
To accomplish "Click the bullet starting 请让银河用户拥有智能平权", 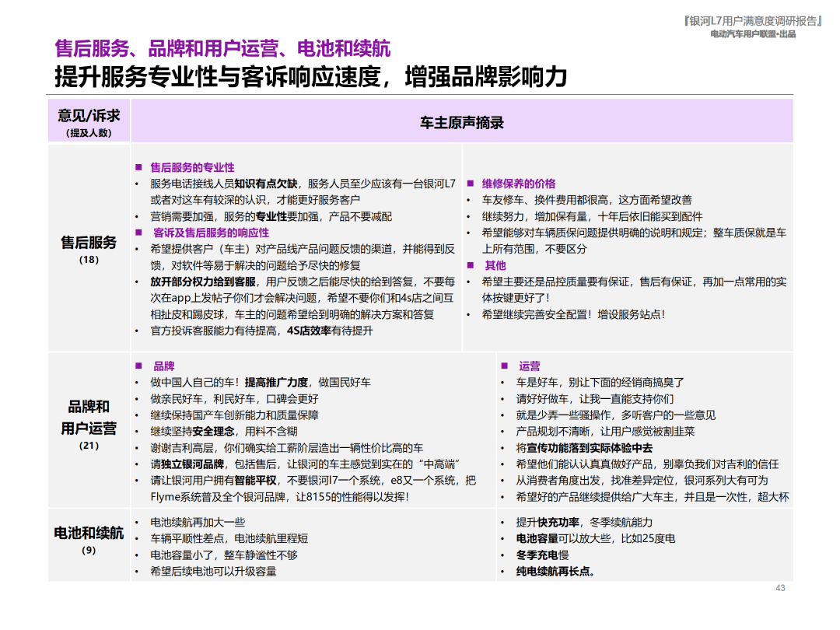I will 313,488.
